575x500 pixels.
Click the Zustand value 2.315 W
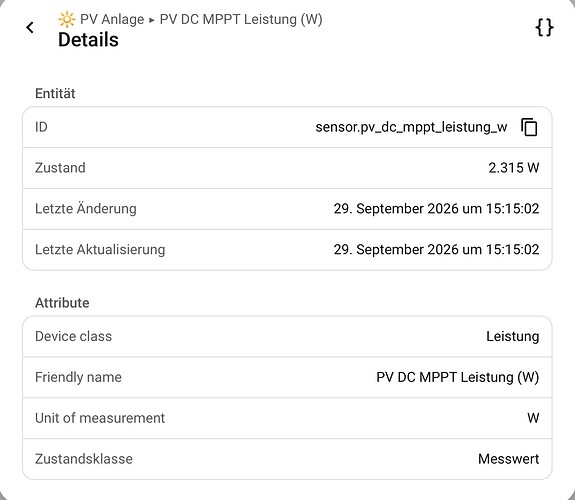(x=513, y=168)
